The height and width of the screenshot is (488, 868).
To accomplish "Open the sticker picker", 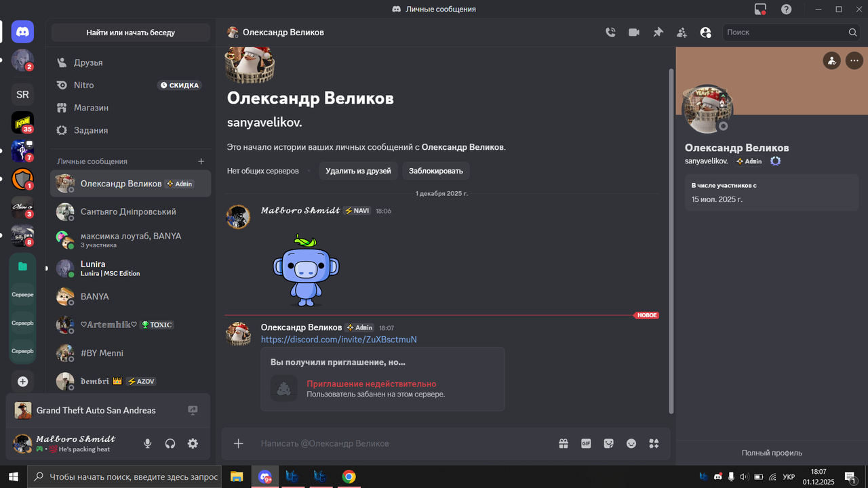I will pyautogui.click(x=608, y=443).
